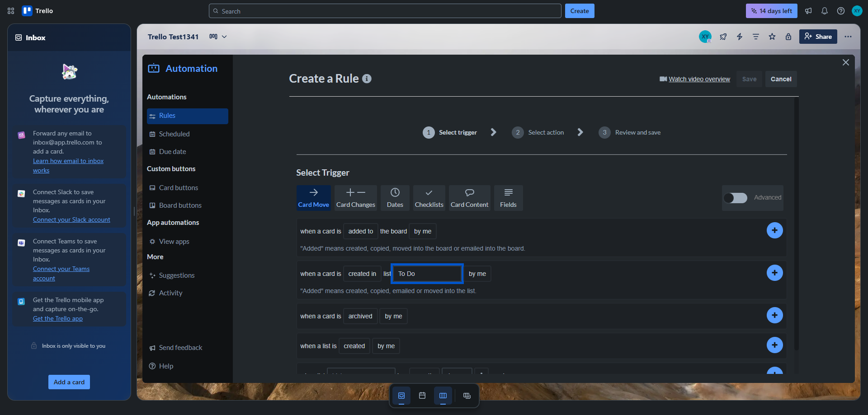Screen dimensions: 868x415
Task: Open Get the Trello app link
Action: [58, 319]
